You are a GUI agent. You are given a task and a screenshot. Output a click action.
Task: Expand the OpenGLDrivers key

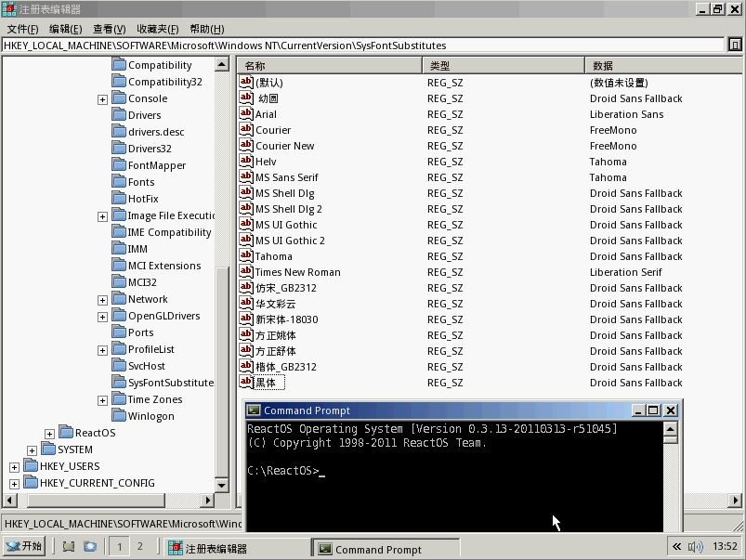pos(102,317)
